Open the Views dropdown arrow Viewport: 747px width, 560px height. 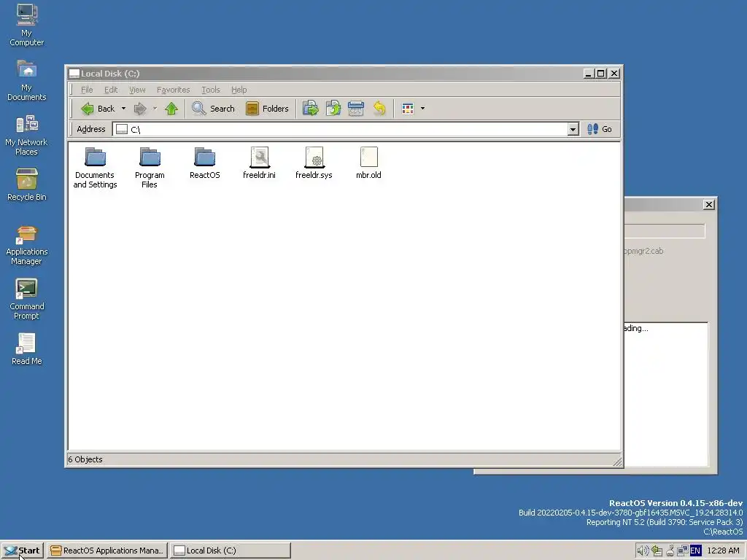coord(422,109)
